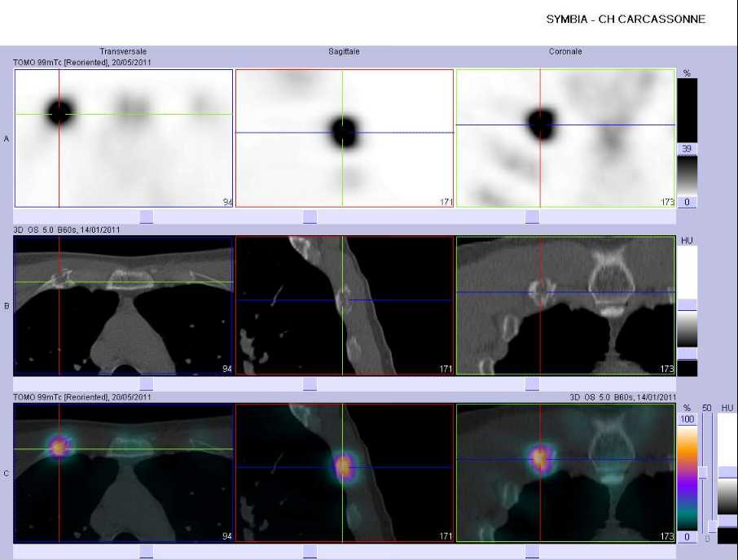Screen dimensions: 738x560
Task: Click the HU label above row B bar
Action: [687, 241]
